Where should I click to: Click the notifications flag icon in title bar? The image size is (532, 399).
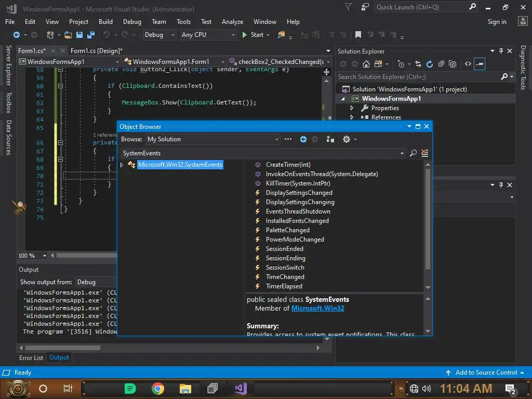[349, 7]
